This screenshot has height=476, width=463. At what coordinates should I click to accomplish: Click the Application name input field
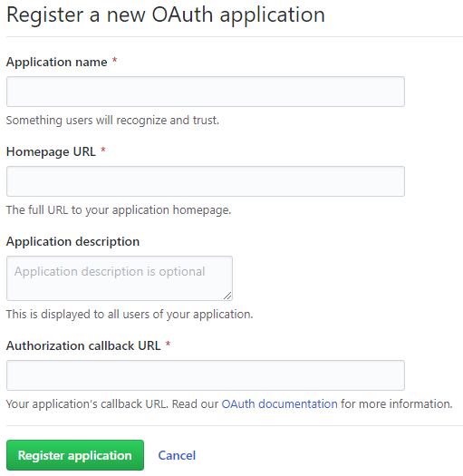click(x=206, y=92)
